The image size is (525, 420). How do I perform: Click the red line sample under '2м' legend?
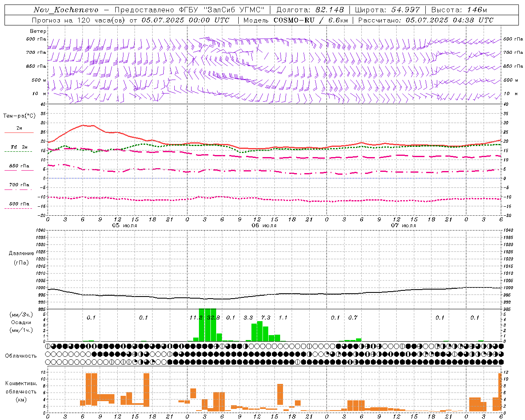coord(19,133)
